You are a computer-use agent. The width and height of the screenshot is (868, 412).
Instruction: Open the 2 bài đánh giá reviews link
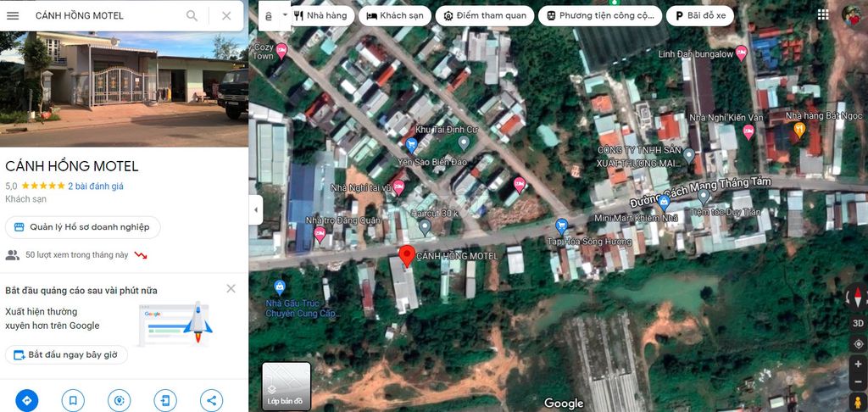click(x=96, y=186)
